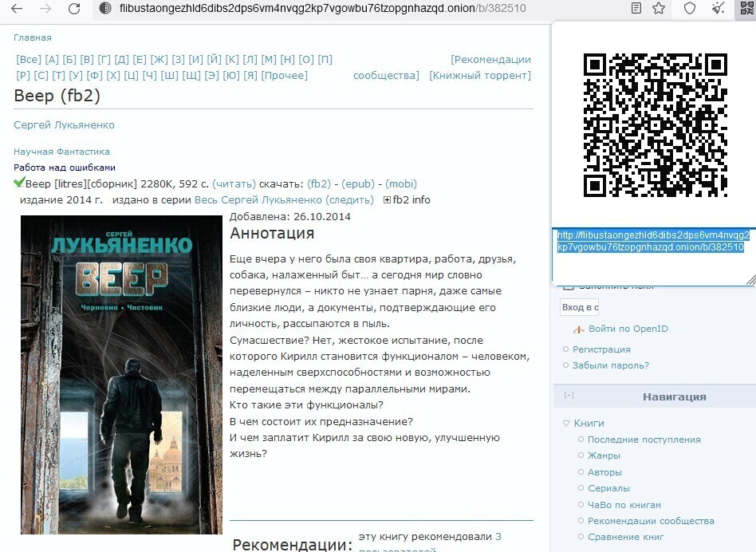The width and height of the screenshot is (756, 552).
Task: Select the [Все] alphabet filter
Action: [29, 59]
